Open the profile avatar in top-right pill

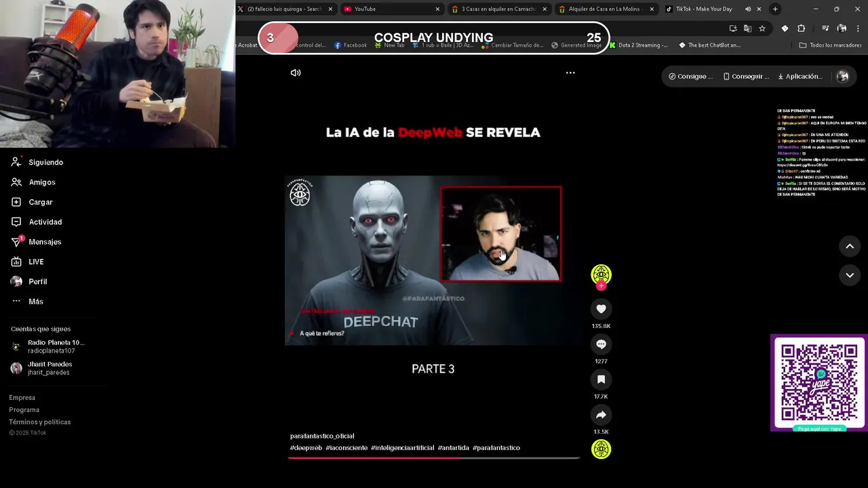[843, 77]
